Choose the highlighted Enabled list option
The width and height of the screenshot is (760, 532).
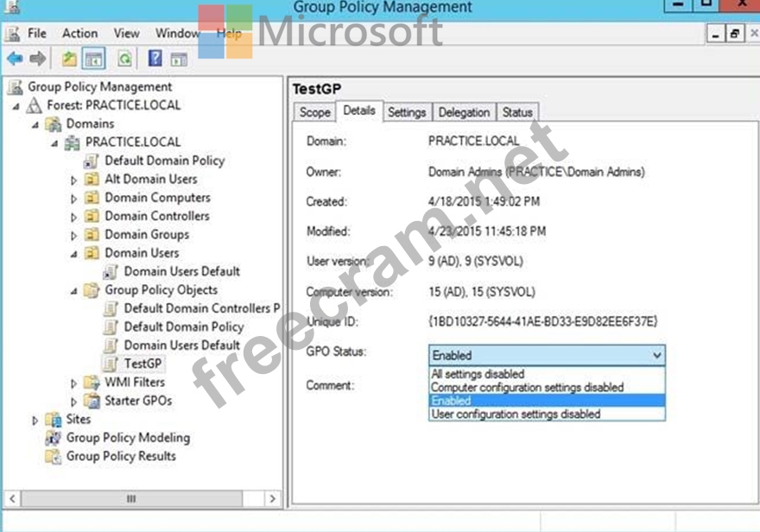(547, 401)
